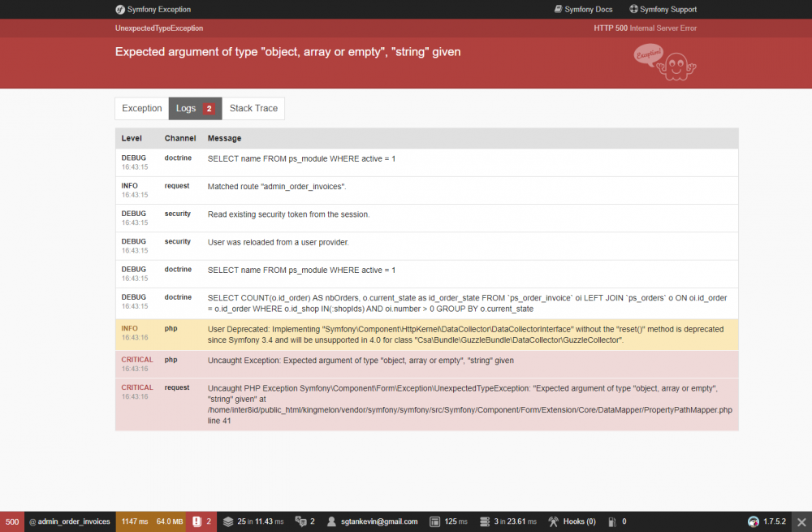Click the UnexpectedTypeException heading

point(161,27)
